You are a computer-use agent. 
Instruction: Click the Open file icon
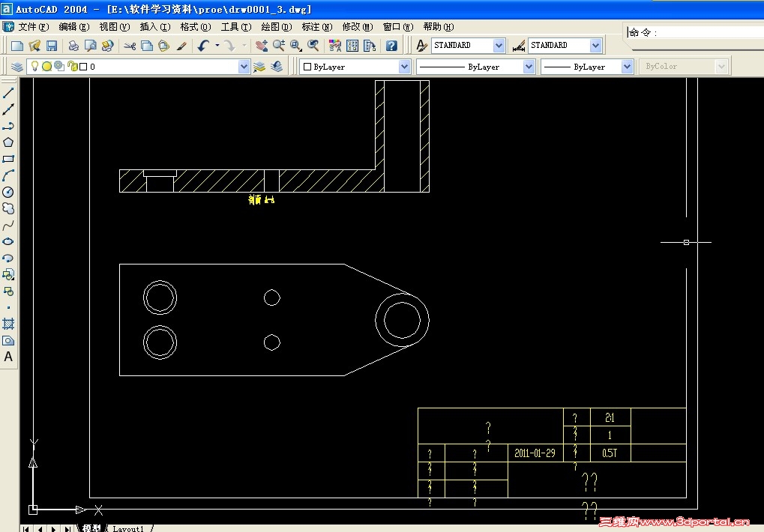tap(34, 46)
